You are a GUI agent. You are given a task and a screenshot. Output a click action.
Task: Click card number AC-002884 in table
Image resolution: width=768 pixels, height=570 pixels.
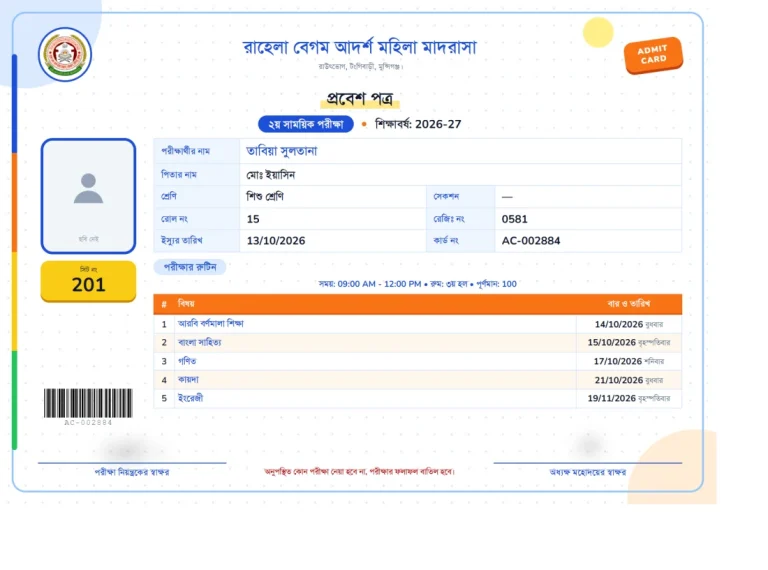pyautogui.click(x=530, y=240)
